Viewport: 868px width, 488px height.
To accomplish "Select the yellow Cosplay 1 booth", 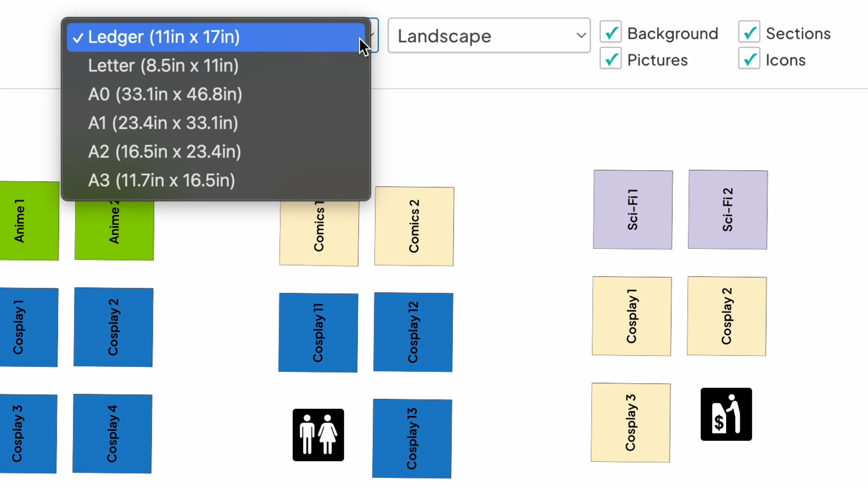I will click(632, 316).
